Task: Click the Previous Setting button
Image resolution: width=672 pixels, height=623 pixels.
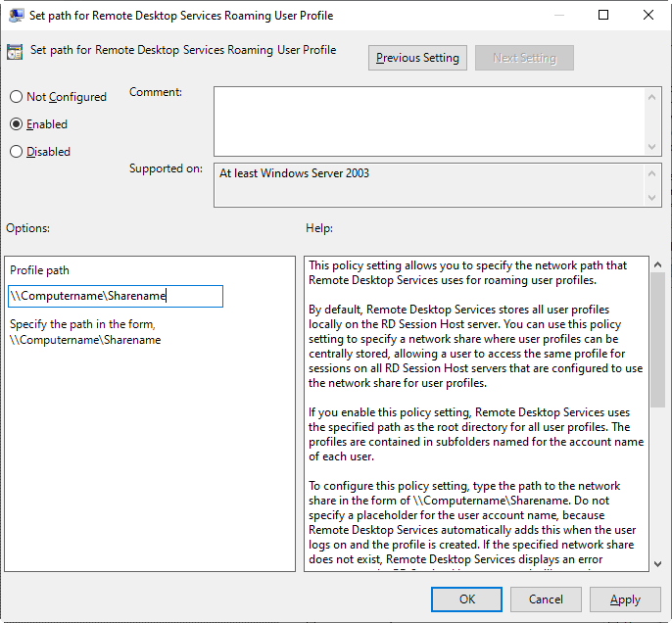Action: click(x=417, y=58)
